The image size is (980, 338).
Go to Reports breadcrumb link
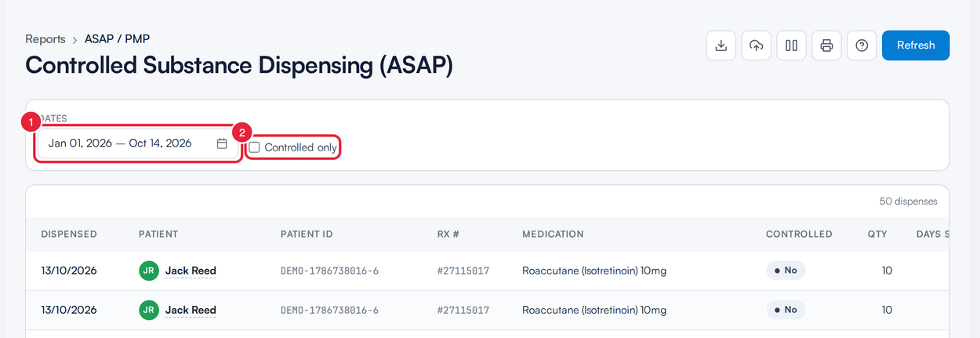45,39
